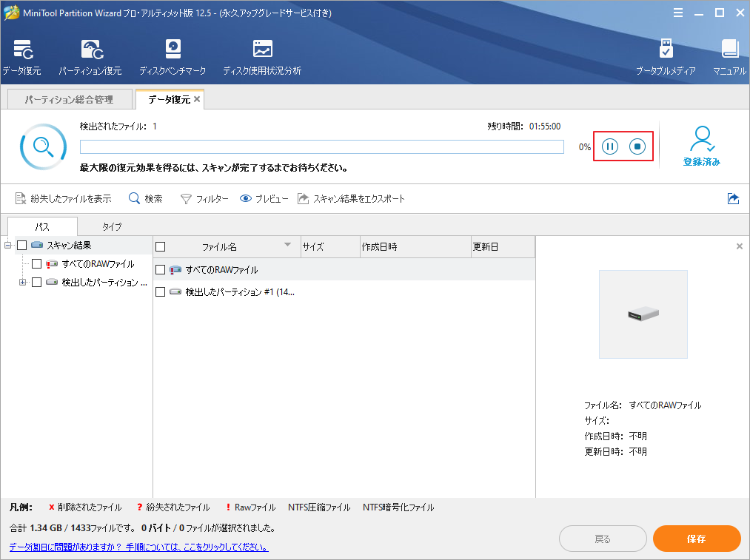
Task: Click プレビュー eye button
Action: coord(264,199)
